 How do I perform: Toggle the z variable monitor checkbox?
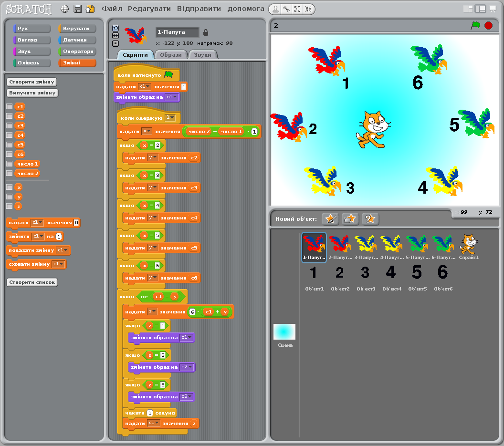coord(10,206)
